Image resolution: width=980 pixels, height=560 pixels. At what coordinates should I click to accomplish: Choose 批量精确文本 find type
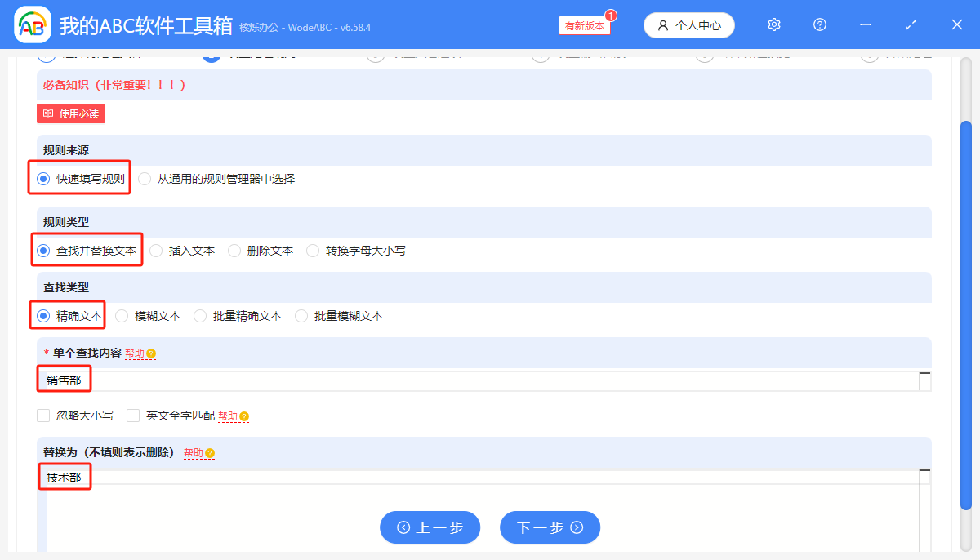200,316
